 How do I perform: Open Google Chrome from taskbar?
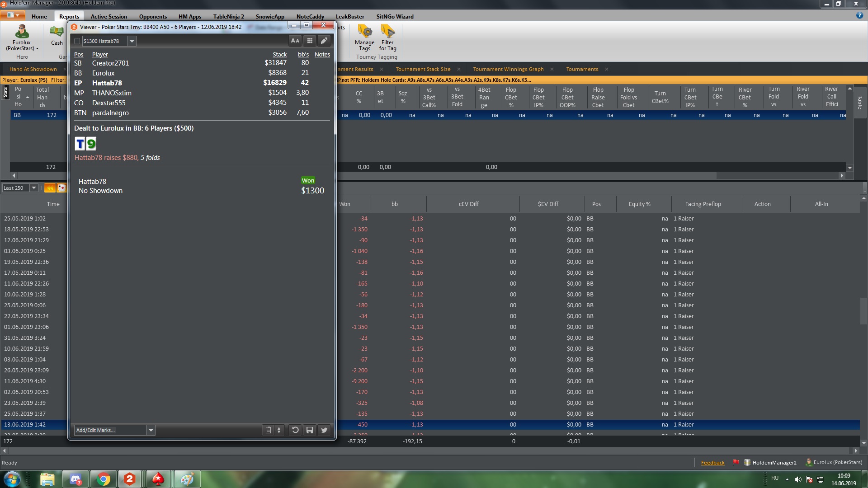pos(103,479)
